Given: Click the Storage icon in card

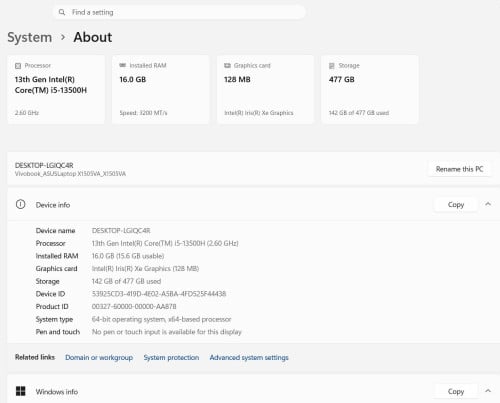Looking at the screenshot, I should point(332,66).
